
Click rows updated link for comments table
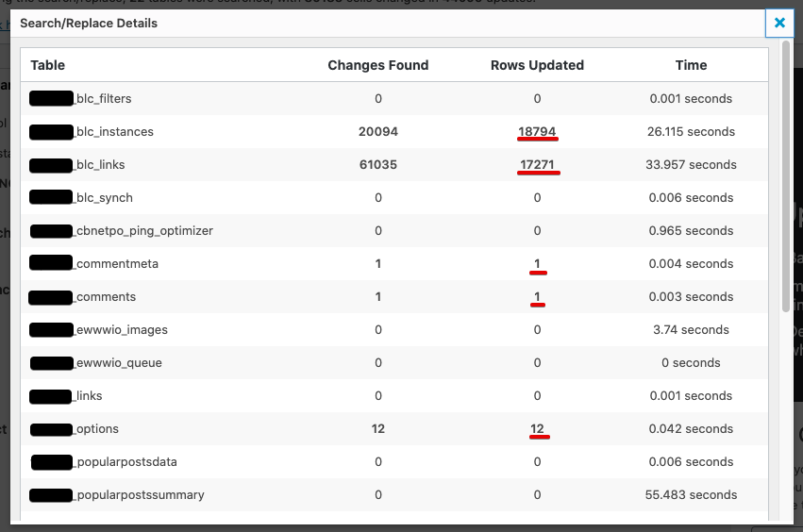pyautogui.click(x=537, y=297)
